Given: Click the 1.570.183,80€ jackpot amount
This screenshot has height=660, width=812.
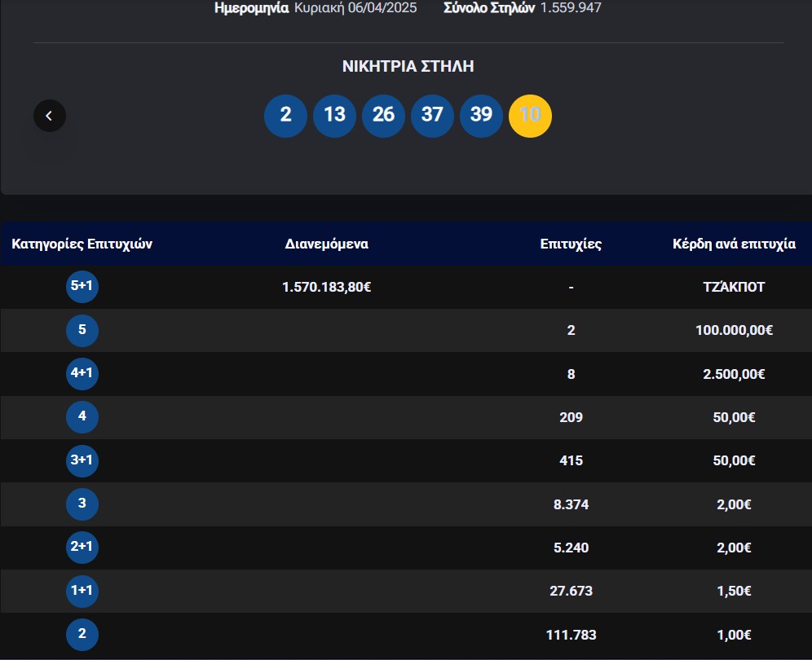Looking at the screenshot, I should click(x=327, y=287).
